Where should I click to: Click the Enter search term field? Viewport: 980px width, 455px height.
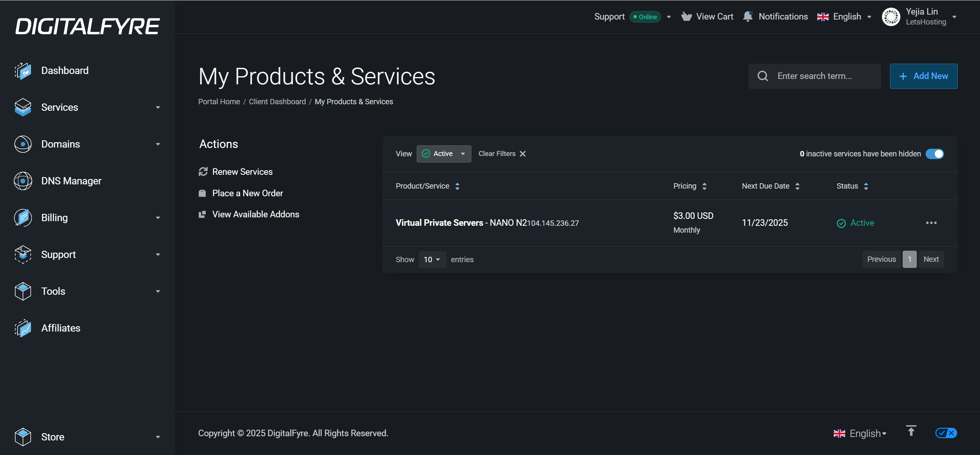tap(815, 76)
